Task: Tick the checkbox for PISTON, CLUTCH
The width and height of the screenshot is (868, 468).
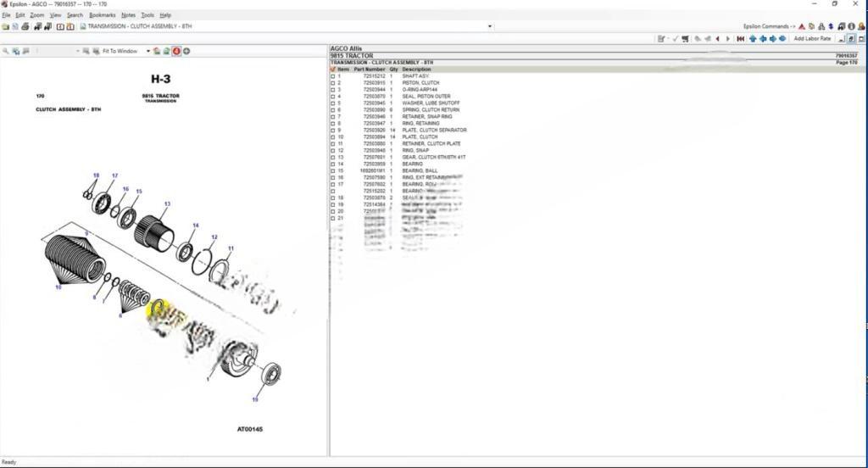Action: point(333,83)
